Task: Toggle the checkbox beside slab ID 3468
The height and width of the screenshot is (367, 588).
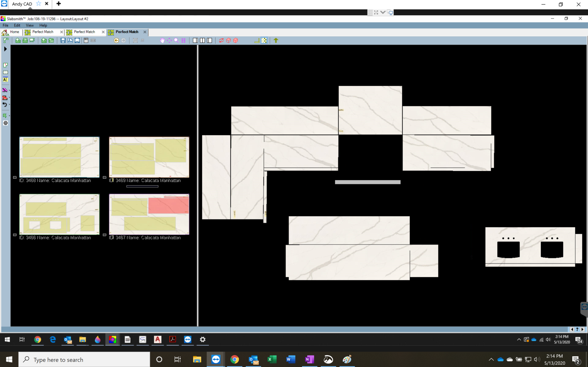Action: (x=15, y=178)
